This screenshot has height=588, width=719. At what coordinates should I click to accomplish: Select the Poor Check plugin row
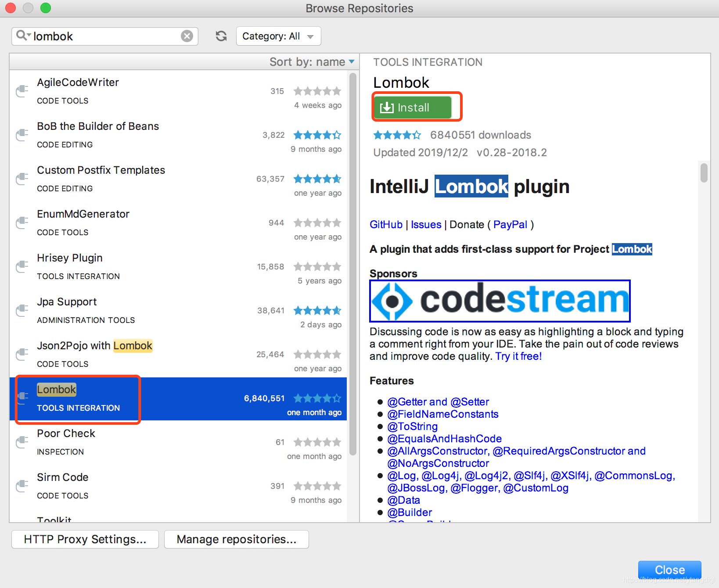click(178, 443)
